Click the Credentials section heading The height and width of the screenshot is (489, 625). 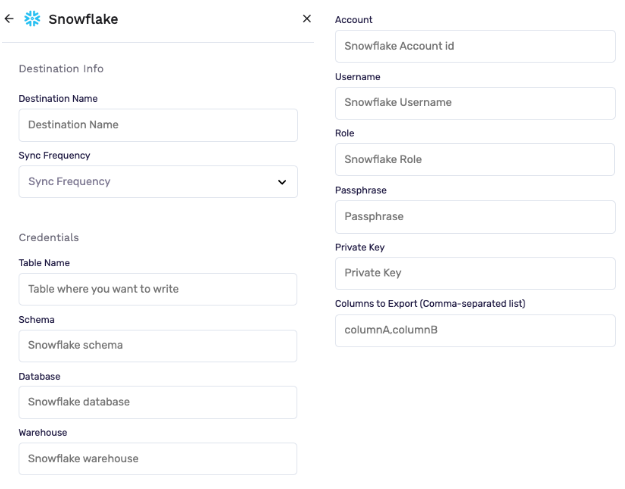[x=49, y=238]
